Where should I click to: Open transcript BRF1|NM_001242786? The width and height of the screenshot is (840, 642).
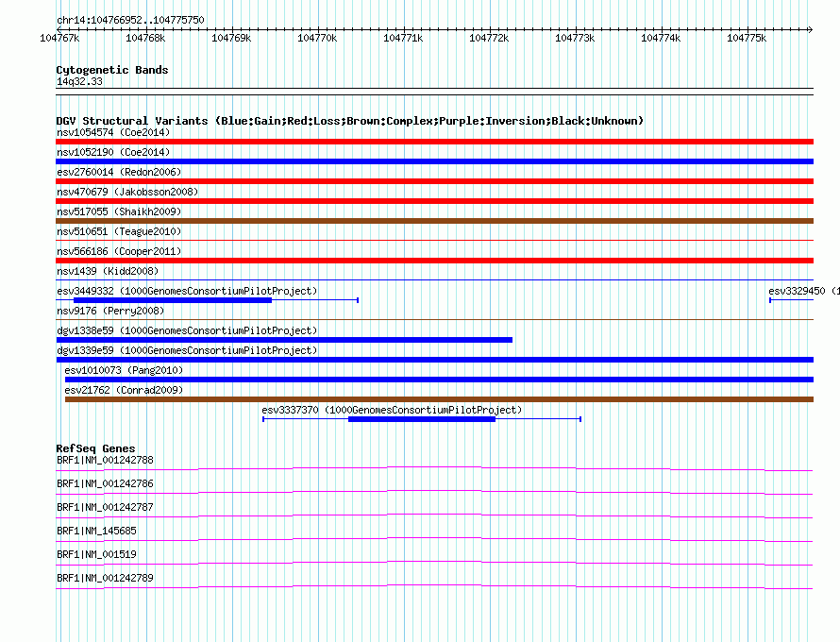[105, 484]
